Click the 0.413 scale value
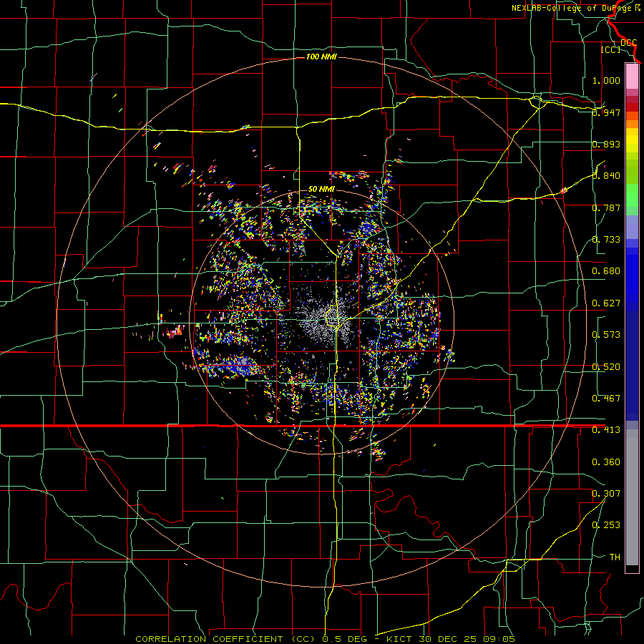Screen dimensions: 644x644 tap(606, 430)
